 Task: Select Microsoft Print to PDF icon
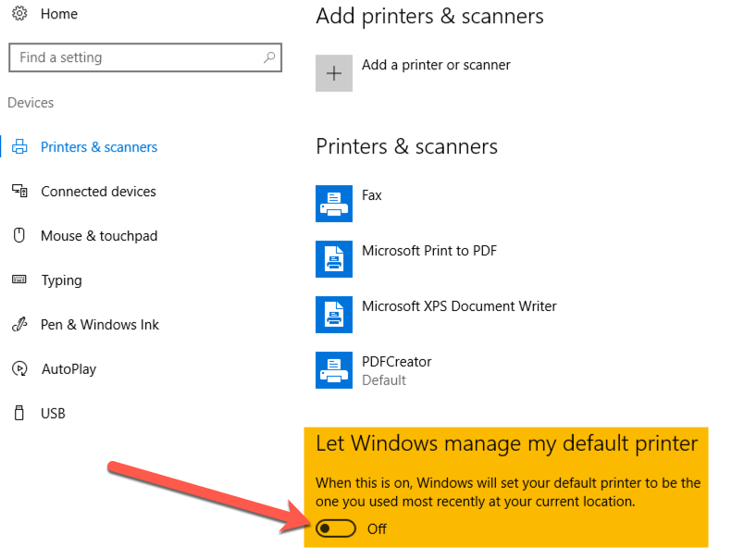click(x=334, y=258)
